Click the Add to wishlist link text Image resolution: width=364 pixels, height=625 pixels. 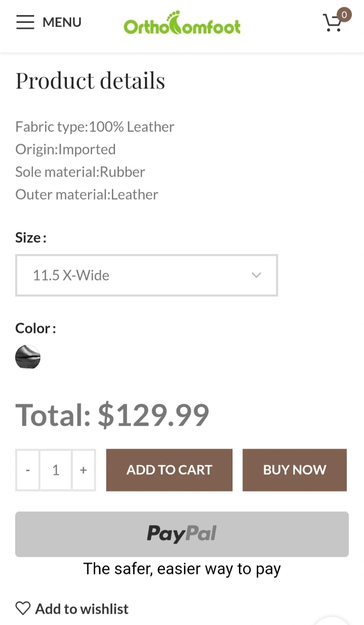pyautogui.click(x=82, y=609)
